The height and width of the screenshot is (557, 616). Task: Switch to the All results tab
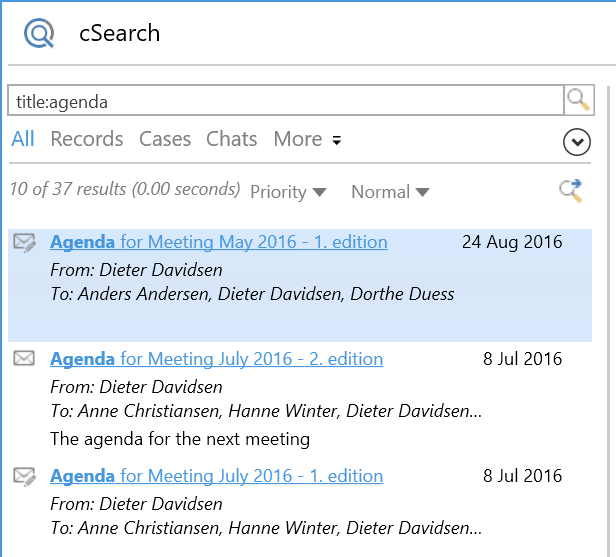pyautogui.click(x=22, y=139)
